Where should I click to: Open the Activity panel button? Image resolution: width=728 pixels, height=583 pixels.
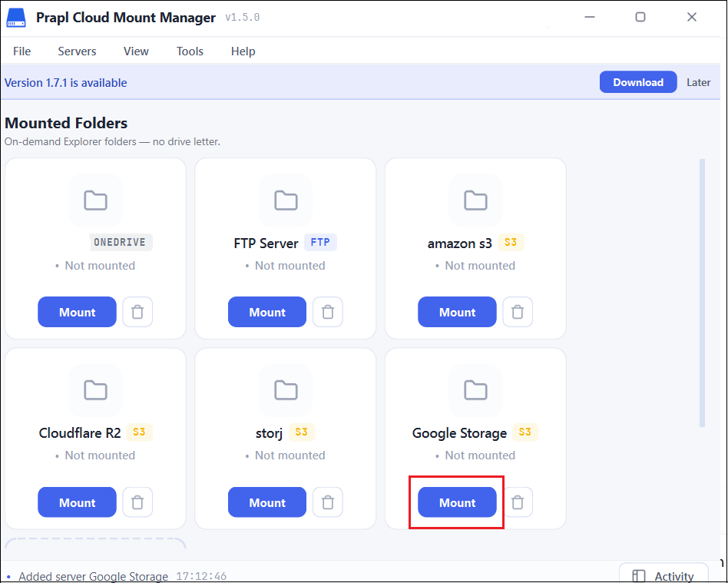tap(664, 574)
